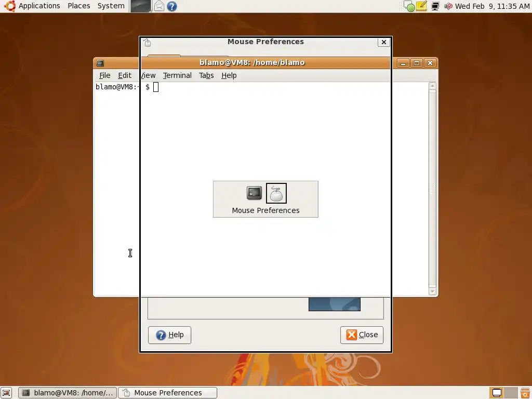The height and width of the screenshot is (399, 532).
Task: Close Mouse Preferences with X button
Action: 384,42
